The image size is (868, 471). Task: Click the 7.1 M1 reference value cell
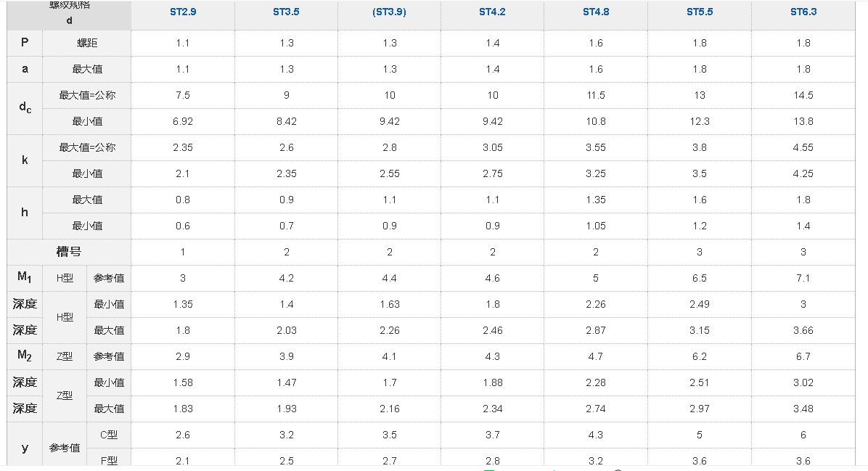click(803, 278)
